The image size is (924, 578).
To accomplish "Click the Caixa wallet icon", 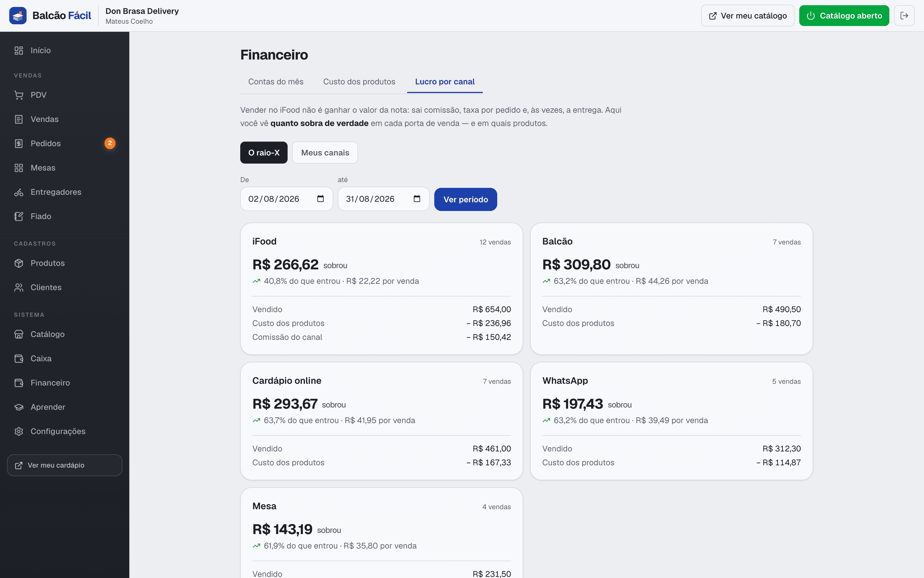I will 19,359.
